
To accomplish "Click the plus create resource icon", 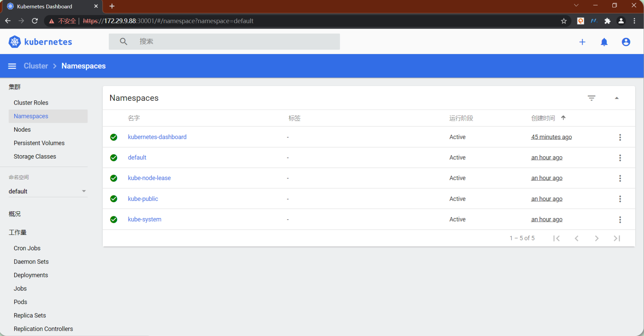I will (582, 42).
